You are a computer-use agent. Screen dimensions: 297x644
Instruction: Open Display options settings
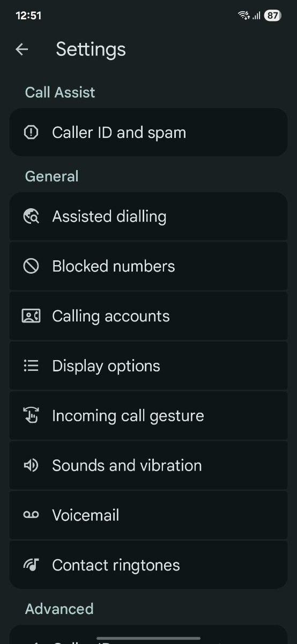(148, 366)
